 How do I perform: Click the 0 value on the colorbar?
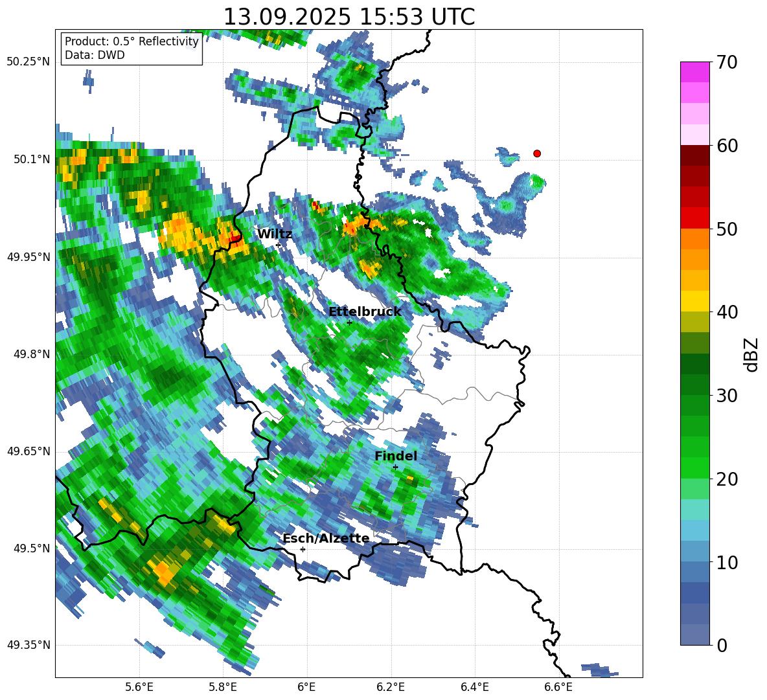click(x=722, y=645)
